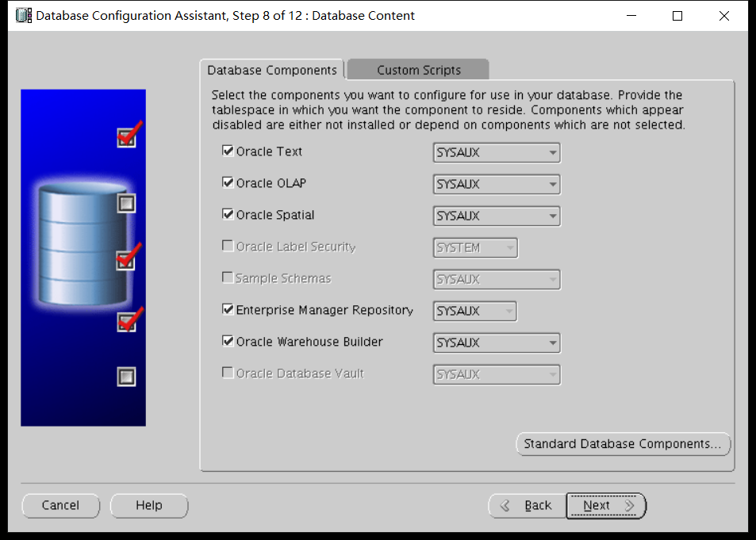
Task: Proceed with the Next button
Action: coord(606,505)
